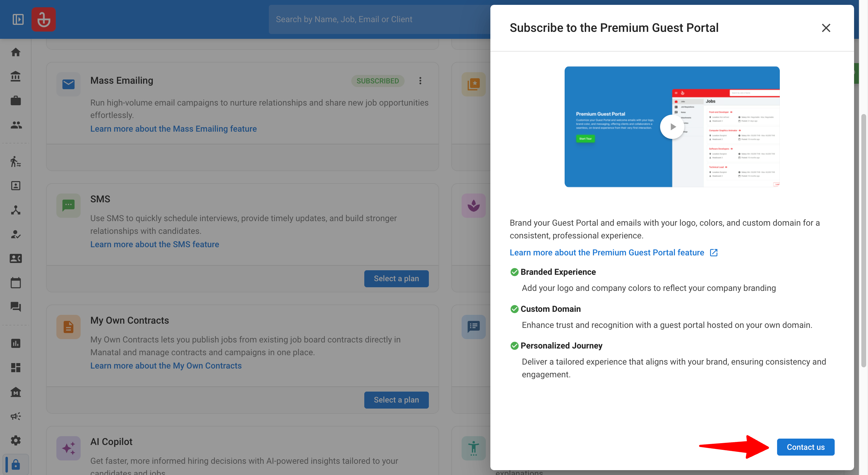Toggle the sidebar expand icon
The image size is (868, 475).
point(18,19)
